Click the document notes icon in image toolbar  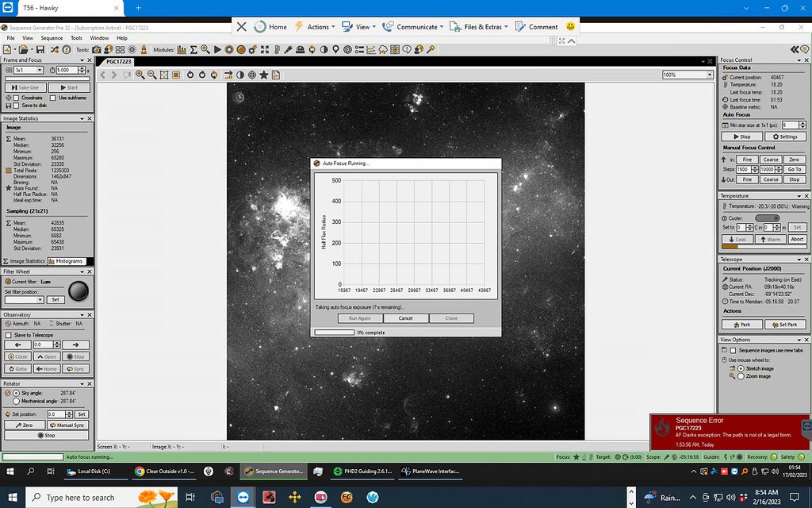[x=276, y=75]
